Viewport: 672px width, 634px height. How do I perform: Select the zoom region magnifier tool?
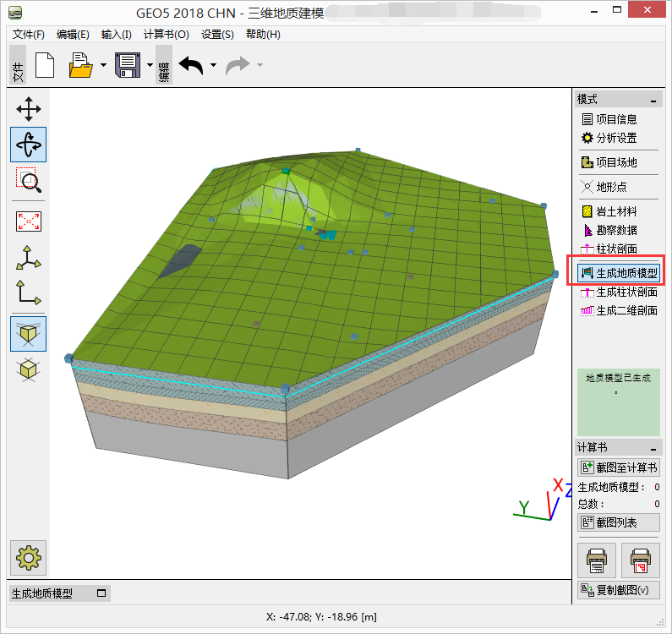tap(29, 180)
